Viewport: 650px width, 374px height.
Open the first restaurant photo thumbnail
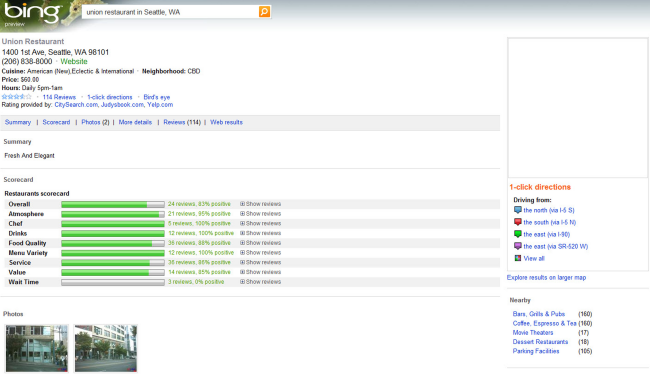tap(37, 348)
